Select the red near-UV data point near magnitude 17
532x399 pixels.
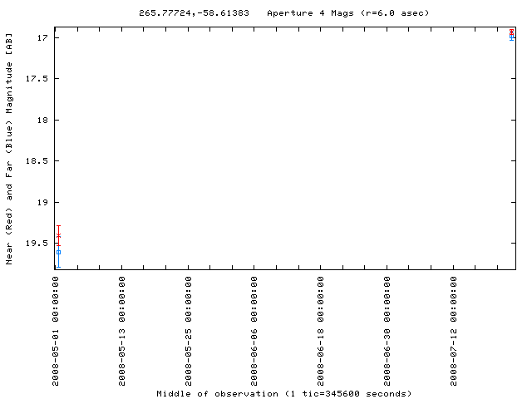tap(512, 32)
